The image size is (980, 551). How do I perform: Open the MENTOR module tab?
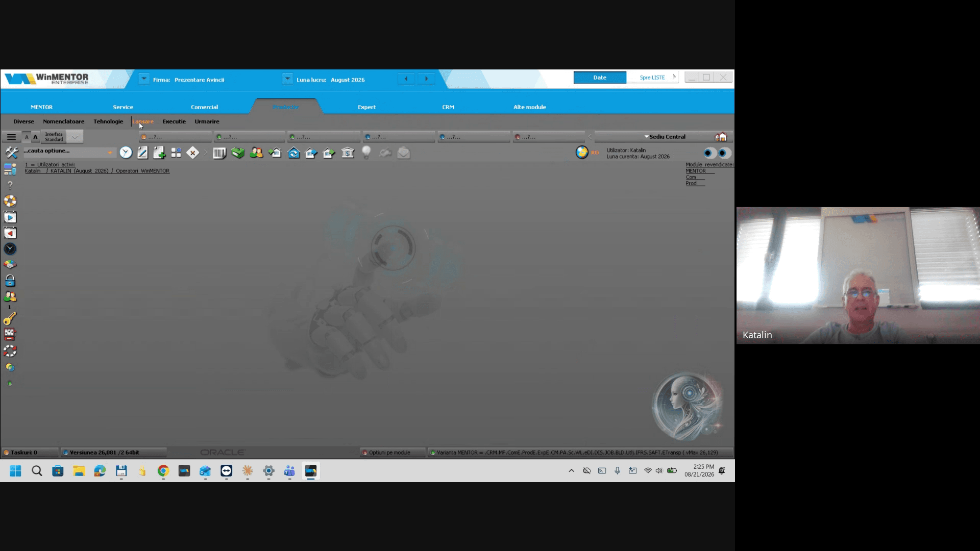tap(42, 107)
